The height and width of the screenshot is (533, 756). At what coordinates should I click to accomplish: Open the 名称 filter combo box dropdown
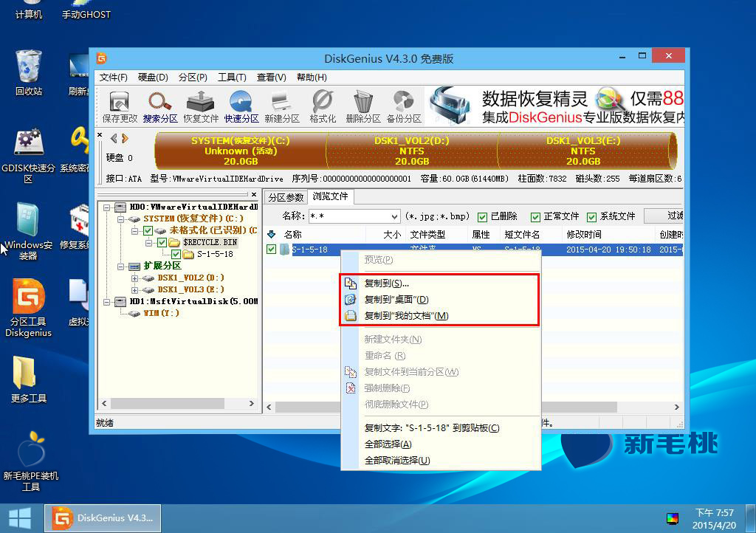click(x=394, y=216)
